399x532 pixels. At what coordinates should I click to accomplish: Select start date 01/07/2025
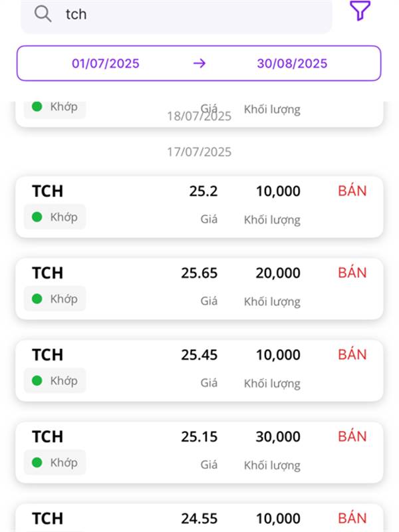pos(106,64)
